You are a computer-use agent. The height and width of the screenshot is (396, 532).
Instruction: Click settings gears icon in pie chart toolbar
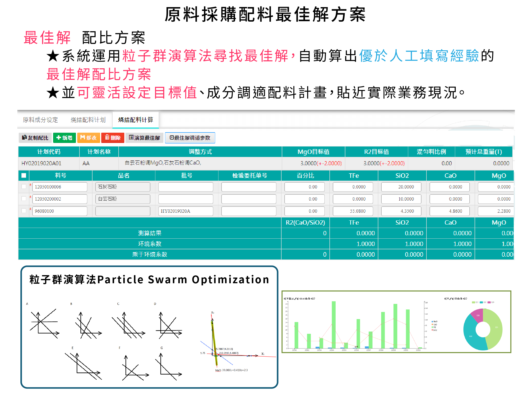pos(446,299)
